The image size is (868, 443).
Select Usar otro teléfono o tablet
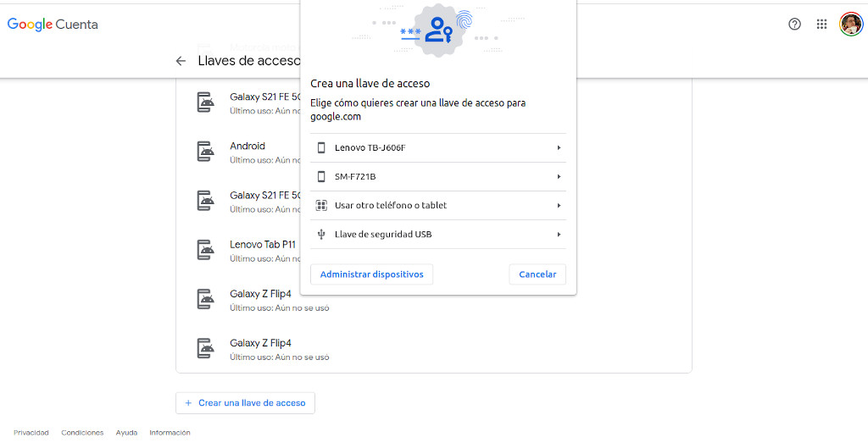391,206
